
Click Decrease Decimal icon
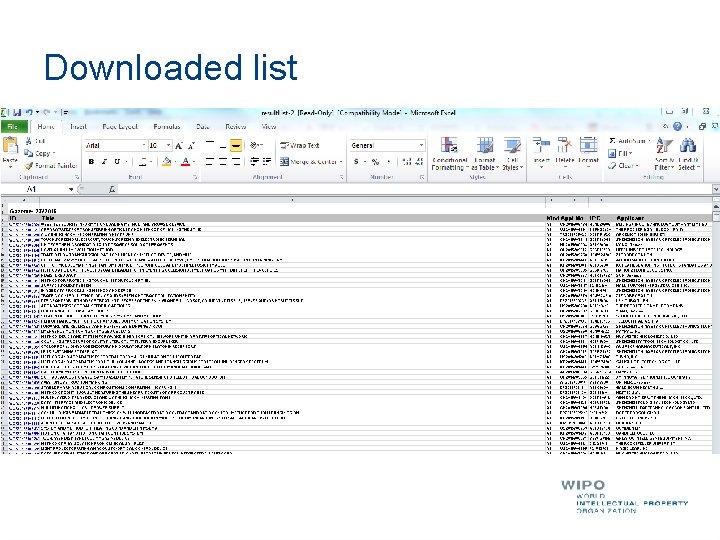coord(419,162)
